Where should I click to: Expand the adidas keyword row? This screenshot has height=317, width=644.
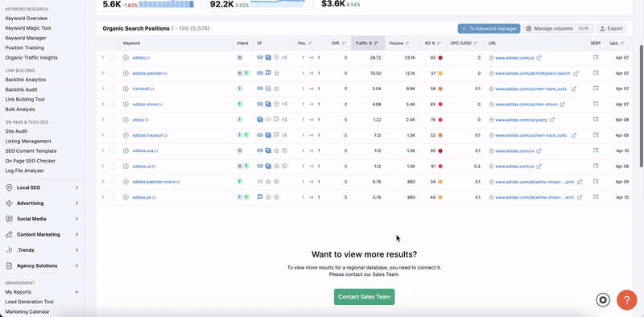103,57
